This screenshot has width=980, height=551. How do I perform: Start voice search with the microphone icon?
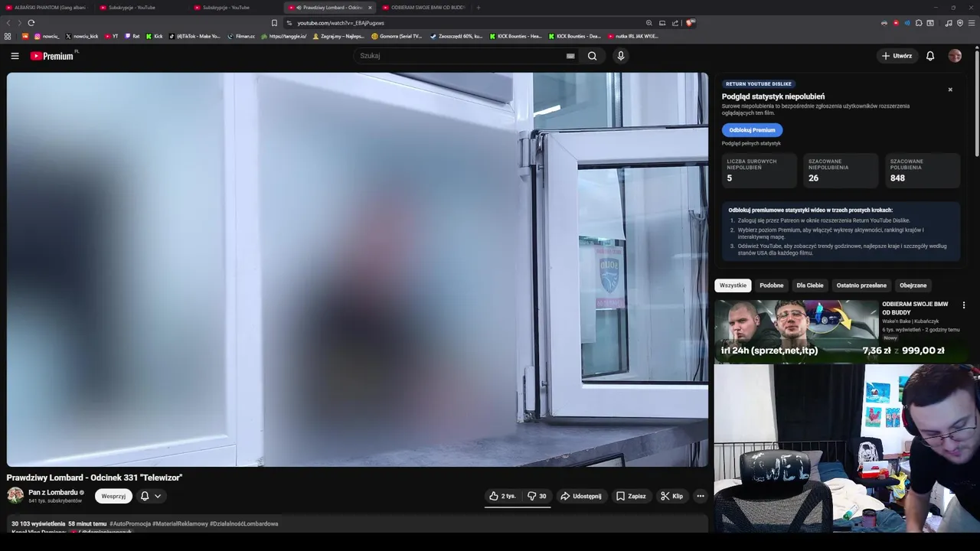(621, 56)
